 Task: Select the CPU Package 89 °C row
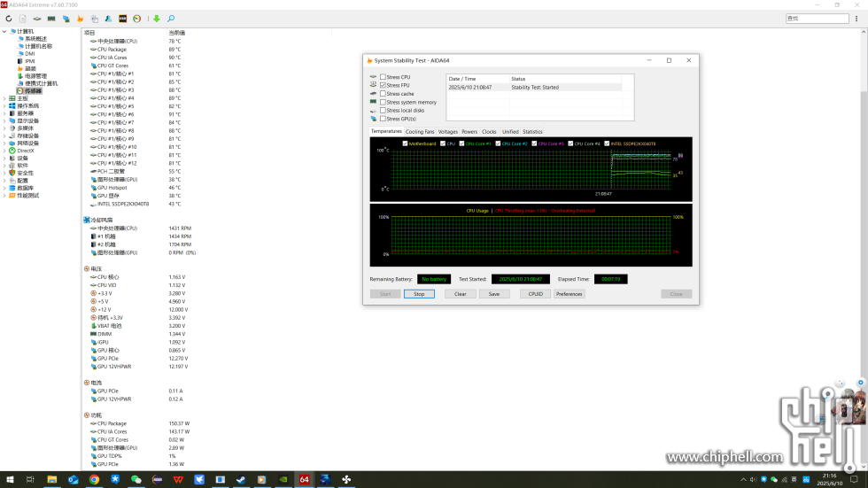tap(206, 50)
